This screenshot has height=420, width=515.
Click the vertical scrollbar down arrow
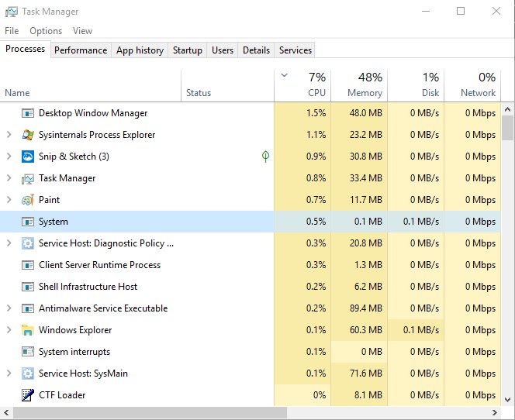[507, 399]
